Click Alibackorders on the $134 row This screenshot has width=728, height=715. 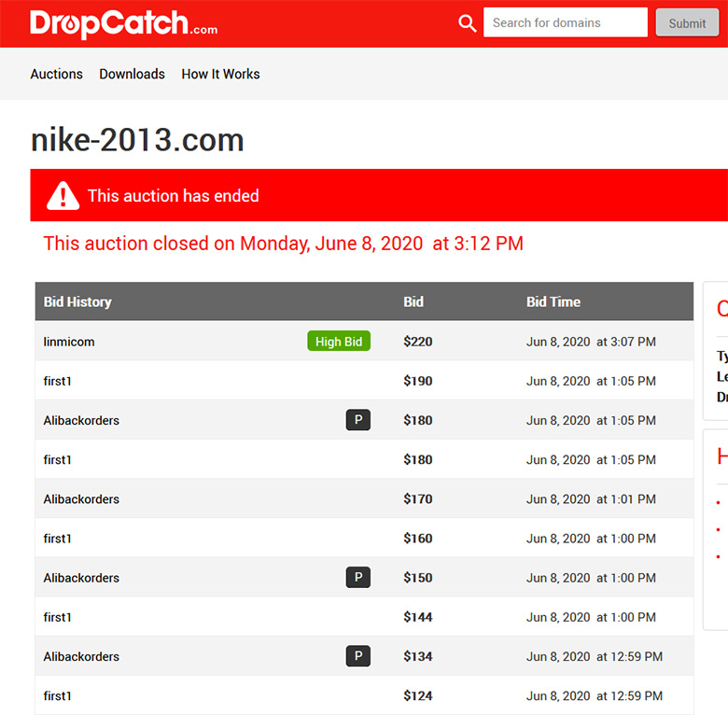pos(81,656)
